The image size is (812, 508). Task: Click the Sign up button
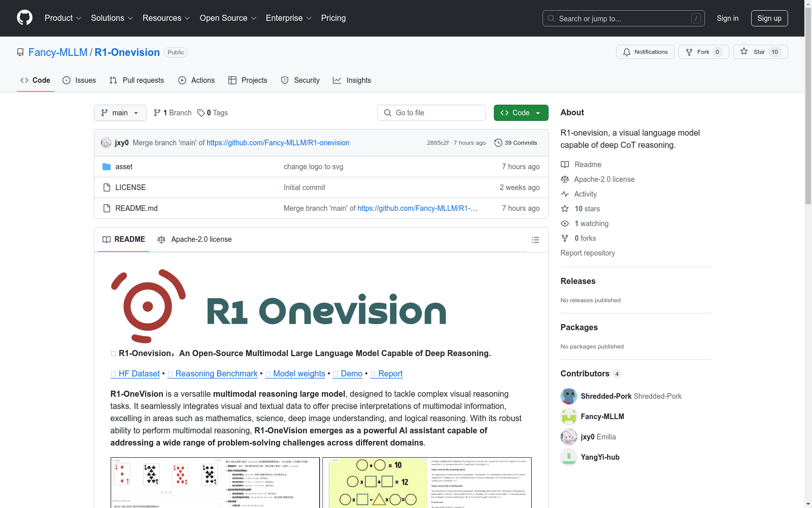pos(769,18)
